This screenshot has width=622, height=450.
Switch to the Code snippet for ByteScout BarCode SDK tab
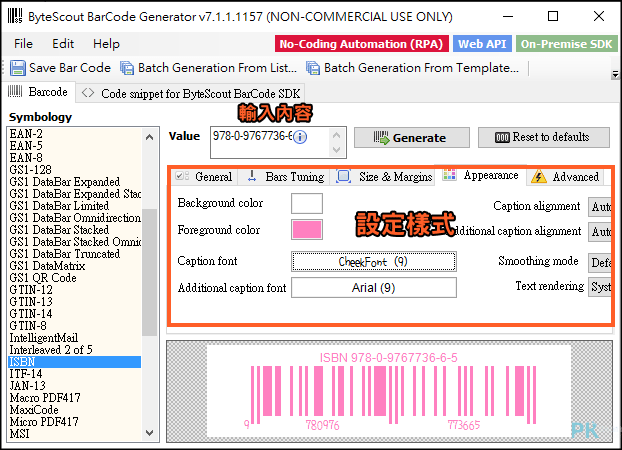pyautogui.click(x=190, y=94)
